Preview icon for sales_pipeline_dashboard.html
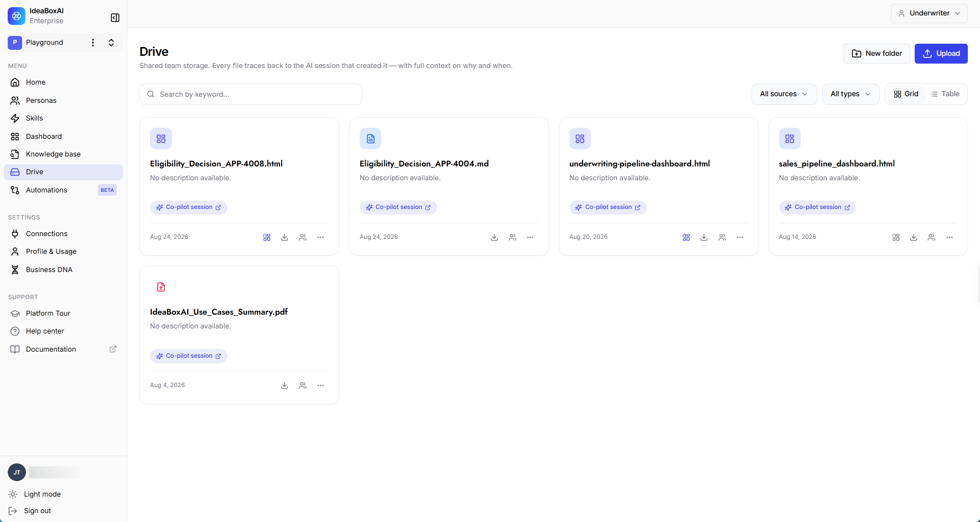The height and width of the screenshot is (522, 980). coord(896,237)
